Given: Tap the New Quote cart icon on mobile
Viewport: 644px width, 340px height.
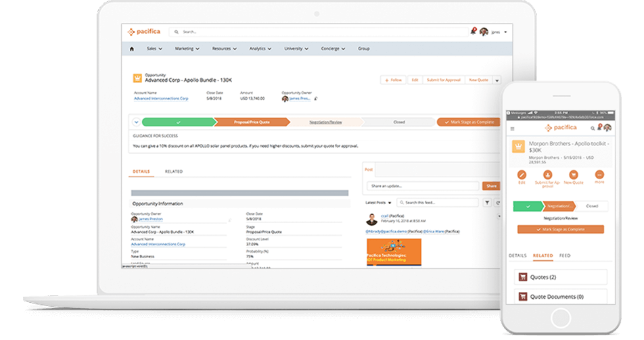Looking at the screenshot, I should tap(573, 174).
